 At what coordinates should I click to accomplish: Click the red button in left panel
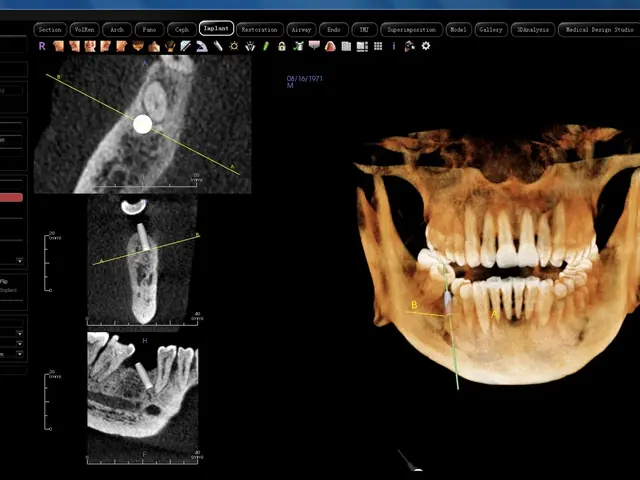click(x=11, y=198)
